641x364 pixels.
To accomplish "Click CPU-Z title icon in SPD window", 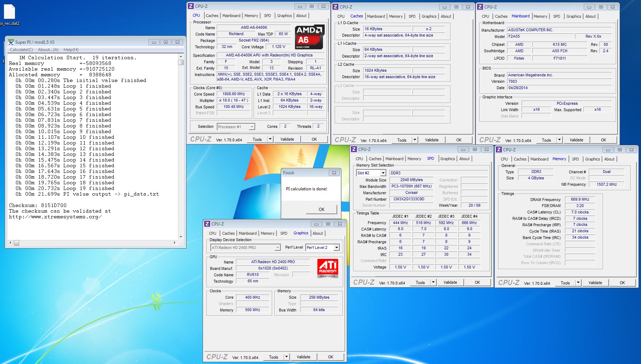I will point(354,150).
